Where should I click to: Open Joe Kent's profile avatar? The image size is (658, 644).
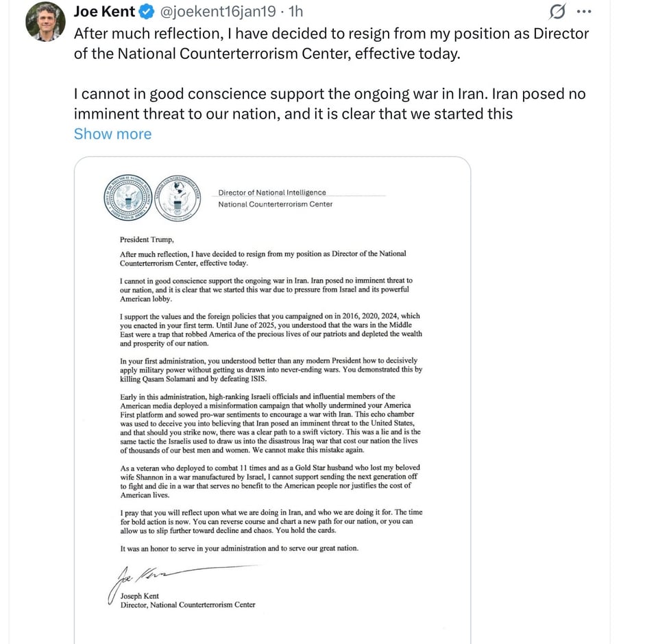coord(45,21)
